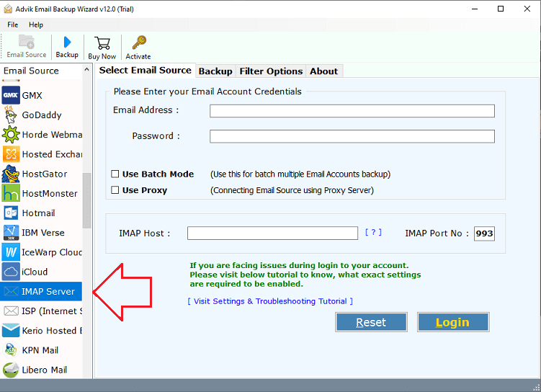The height and width of the screenshot is (392, 541).
Task: Open the File menu
Action: 13,24
